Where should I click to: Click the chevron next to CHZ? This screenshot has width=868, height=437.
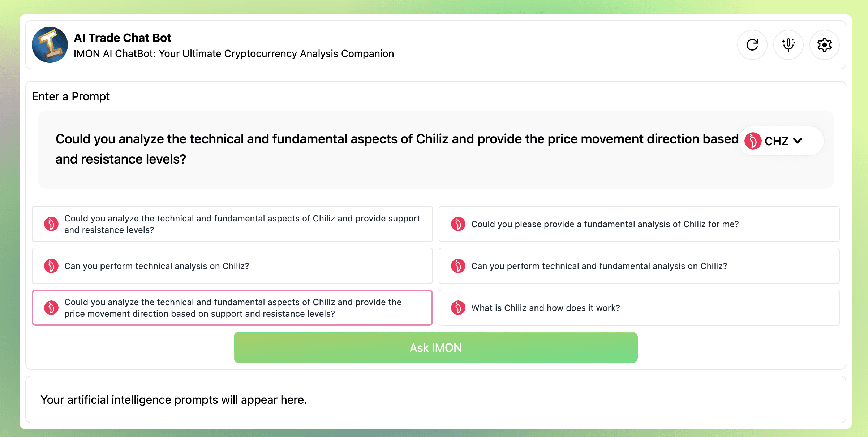tap(798, 141)
